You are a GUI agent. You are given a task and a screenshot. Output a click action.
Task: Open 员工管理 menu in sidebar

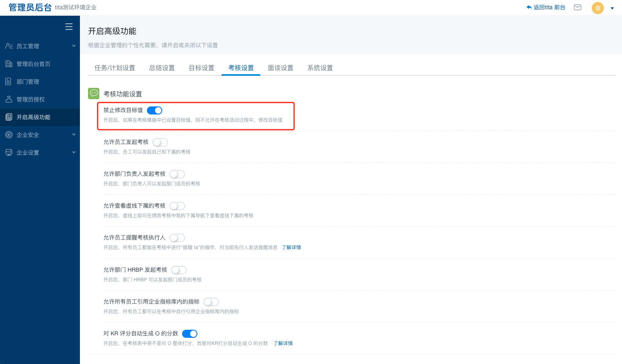point(40,46)
